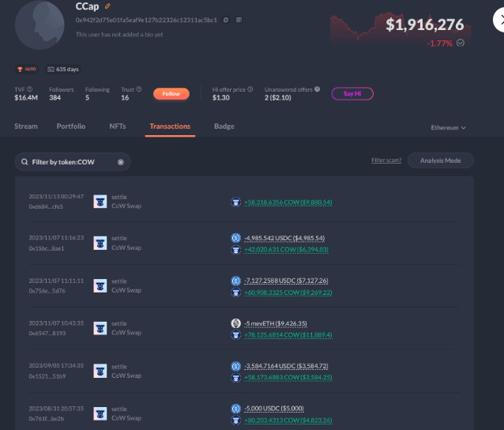Image resolution: width=504 pixels, height=430 pixels.
Task: Click the search magnifier icon in the filter box
Action: coord(24,162)
